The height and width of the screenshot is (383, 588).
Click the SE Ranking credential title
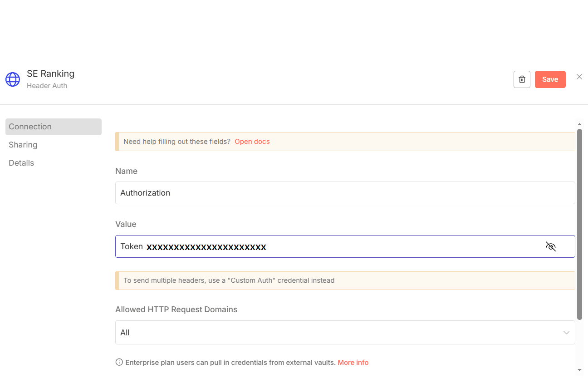(50, 74)
